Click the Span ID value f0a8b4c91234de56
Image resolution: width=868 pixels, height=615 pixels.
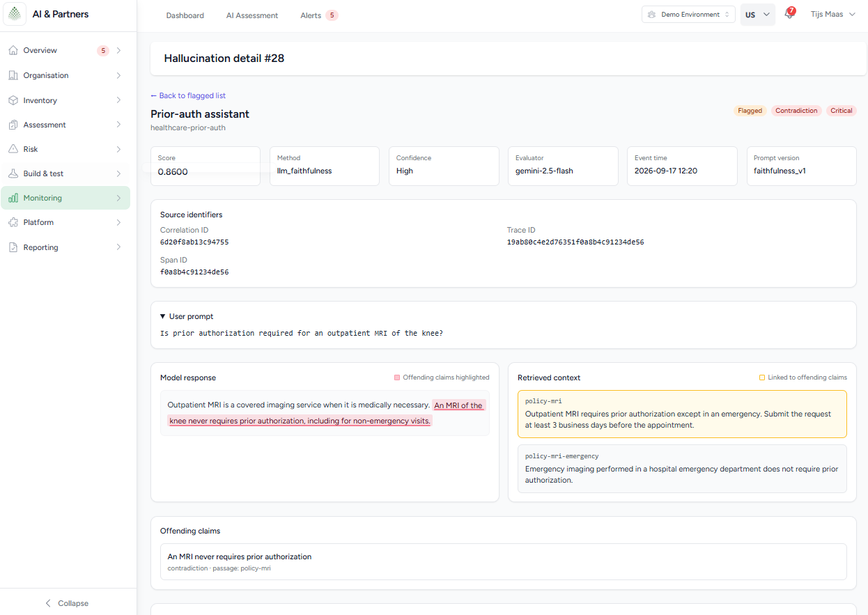[x=194, y=272]
